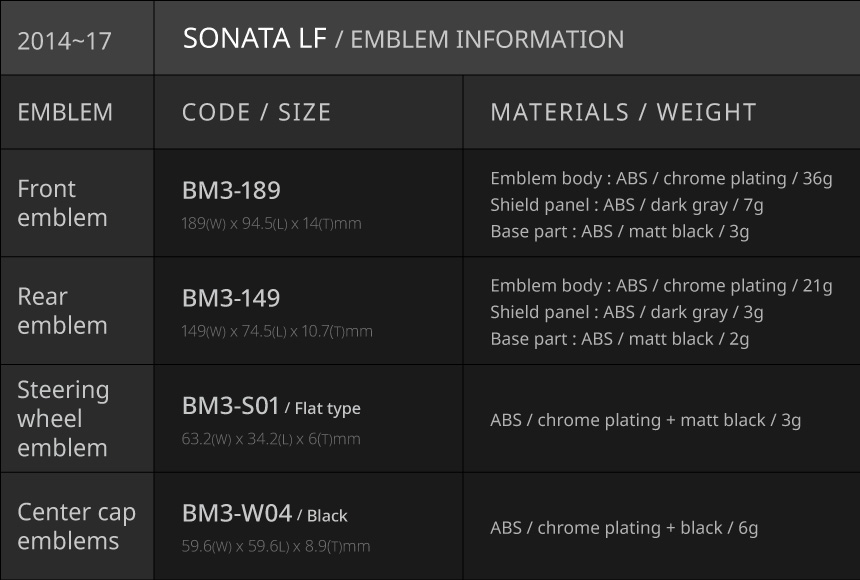Click the BM3-W04 code
The image size is (860, 580).
(x=237, y=514)
